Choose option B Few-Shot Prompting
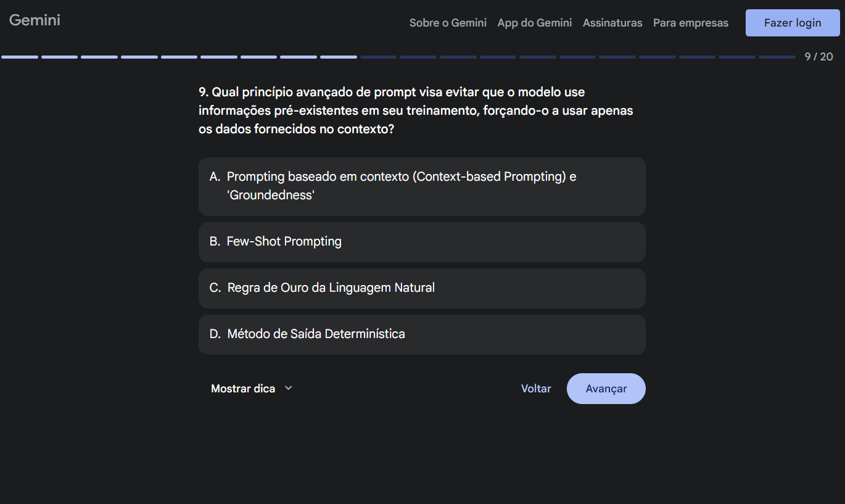This screenshot has height=504, width=845. [x=422, y=242]
